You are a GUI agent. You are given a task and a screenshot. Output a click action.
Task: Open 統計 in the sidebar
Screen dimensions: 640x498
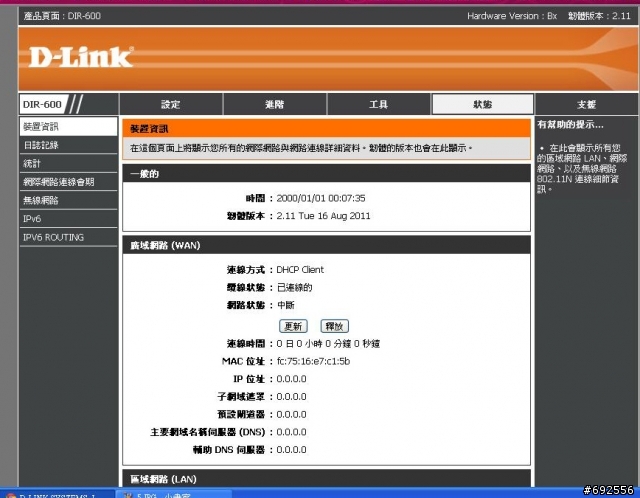coord(68,163)
